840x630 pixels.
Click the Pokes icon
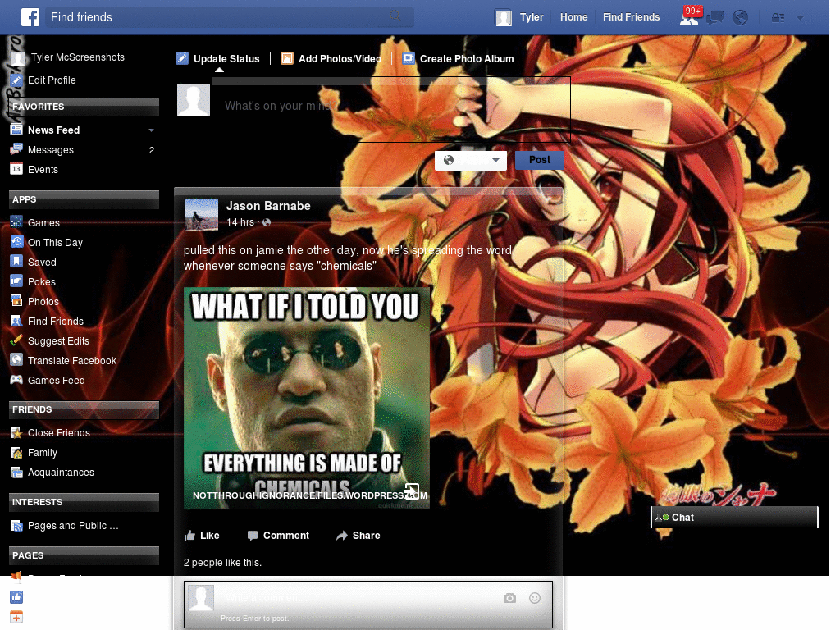pyautogui.click(x=16, y=281)
